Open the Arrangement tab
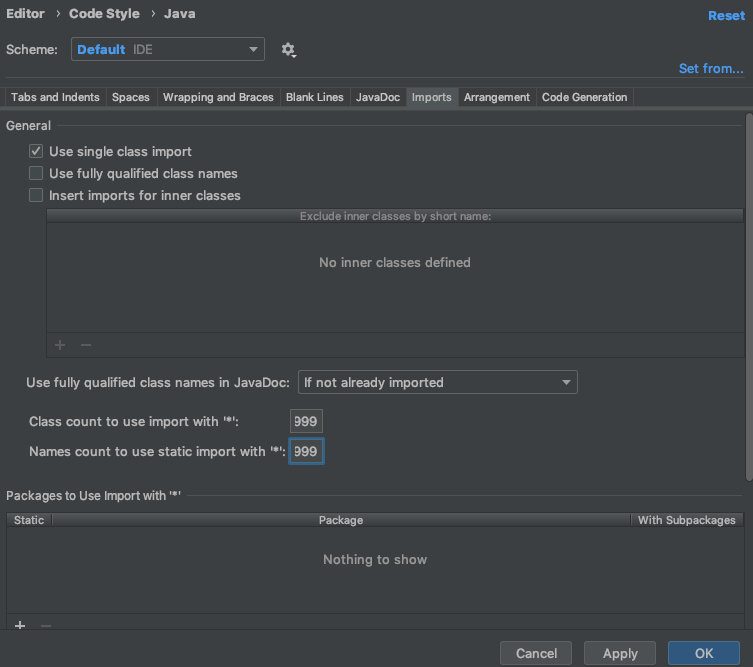The image size is (753, 667). tap(497, 97)
